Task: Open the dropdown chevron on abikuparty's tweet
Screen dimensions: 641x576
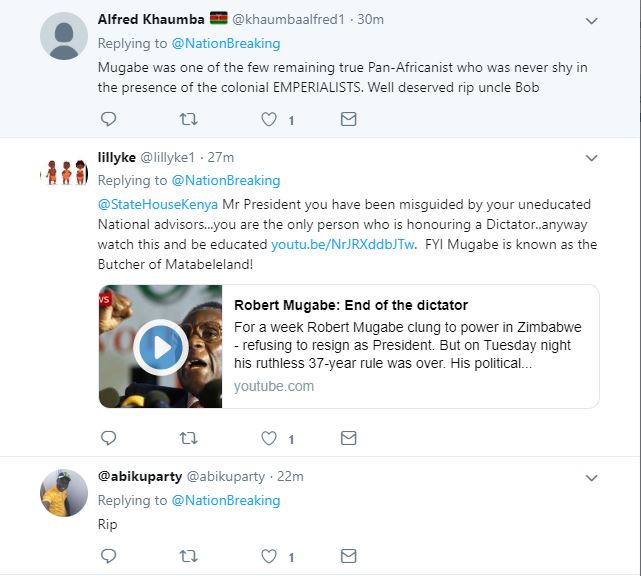Action: (591, 477)
